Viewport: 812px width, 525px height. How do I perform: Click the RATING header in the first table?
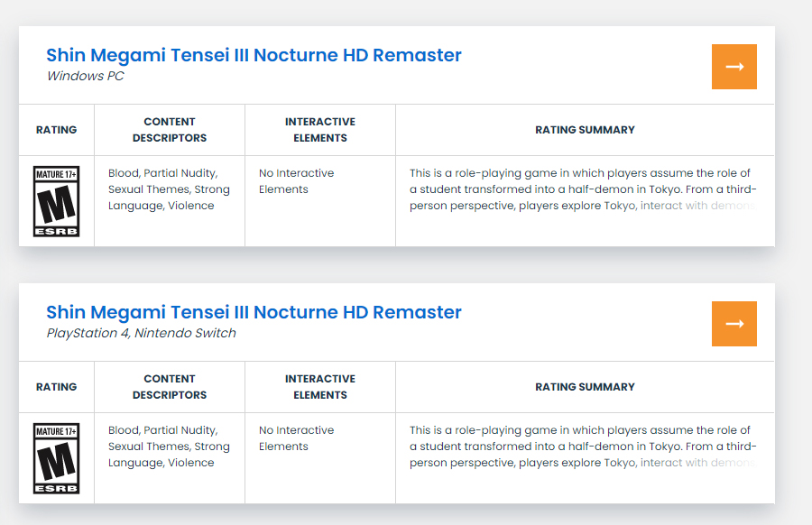point(57,130)
